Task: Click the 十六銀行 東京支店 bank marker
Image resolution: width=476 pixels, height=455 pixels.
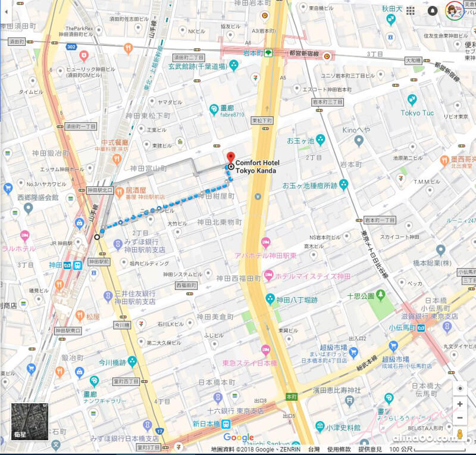Action: 218,398
